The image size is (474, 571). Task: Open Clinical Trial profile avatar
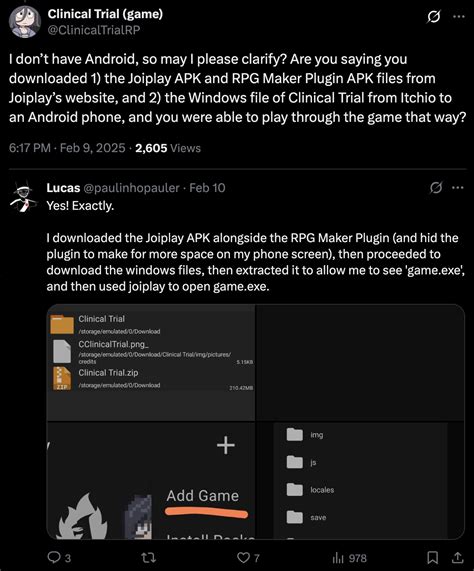click(24, 21)
